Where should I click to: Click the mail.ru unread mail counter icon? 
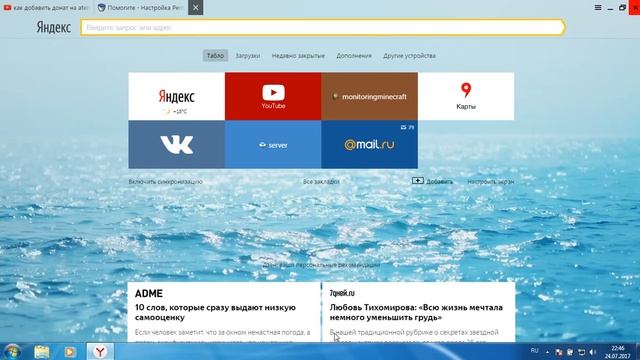click(407, 127)
